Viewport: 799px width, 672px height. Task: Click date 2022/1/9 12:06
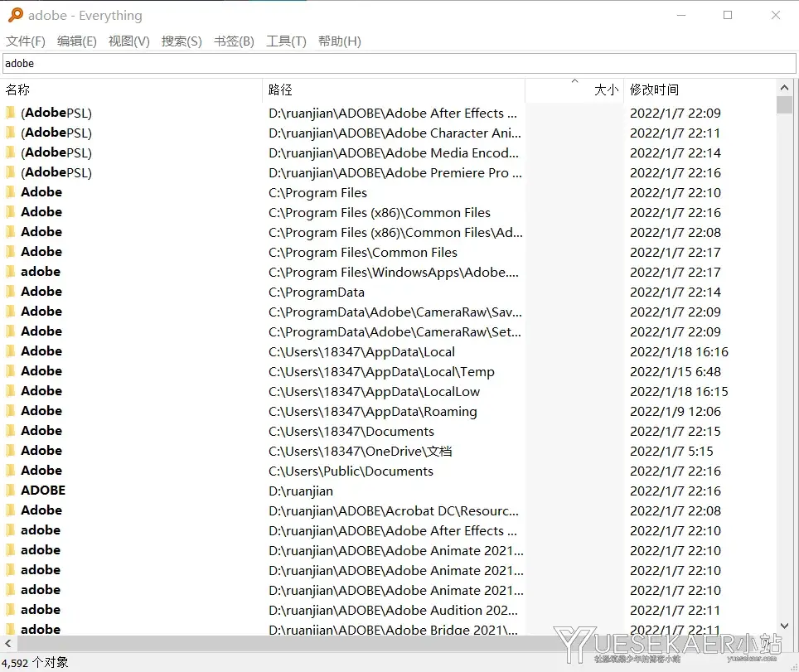(x=676, y=412)
